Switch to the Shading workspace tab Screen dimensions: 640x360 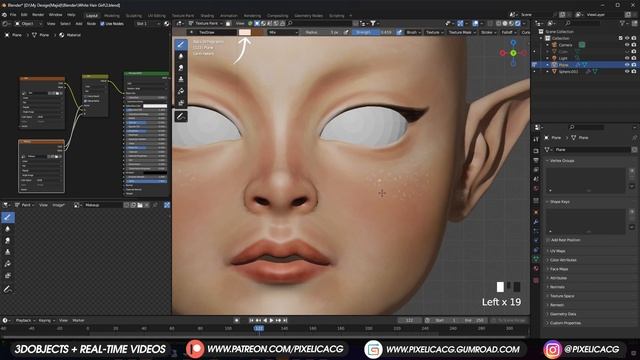click(207, 16)
